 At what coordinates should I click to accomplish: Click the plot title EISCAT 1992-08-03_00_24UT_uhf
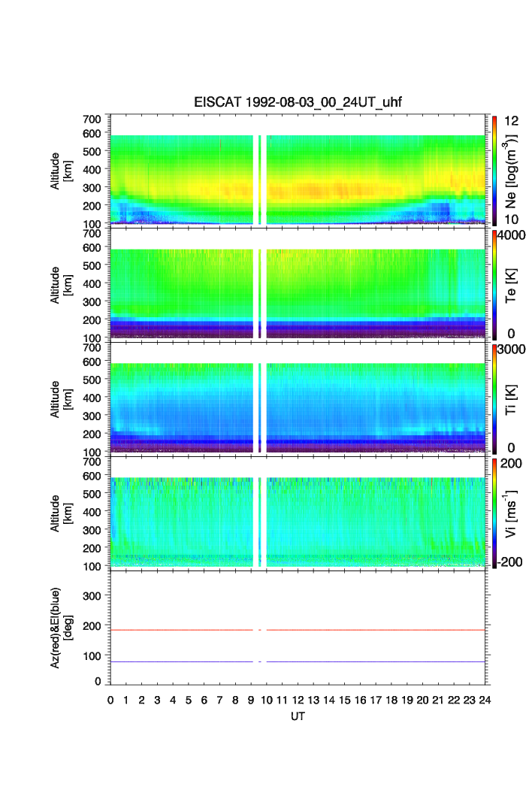[298, 102]
